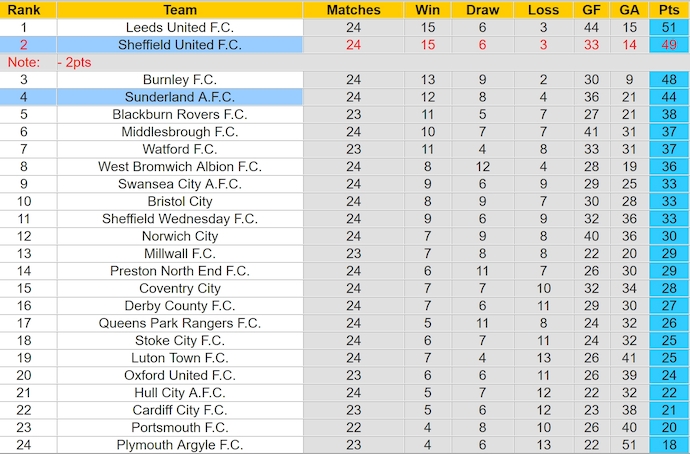Viewport: 690px width, 454px height.
Task: Select the highlighted Sheffield United F.C. row
Action: click(x=345, y=45)
